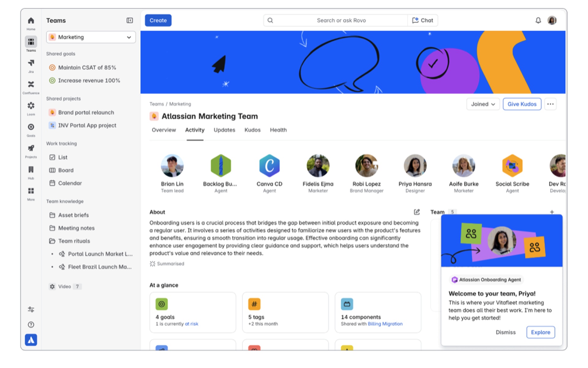
Task: Add a team member with plus icon
Action: point(552,212)
